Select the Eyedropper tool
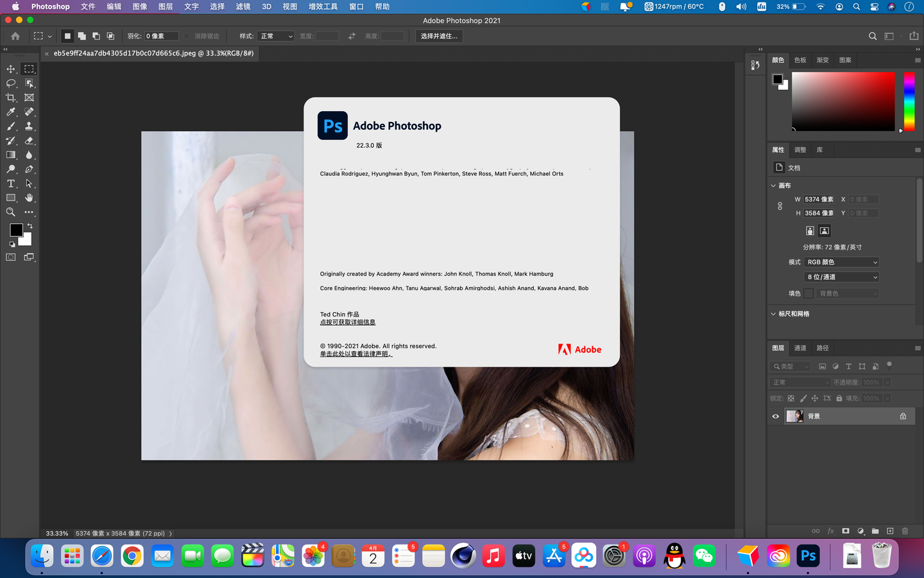The image size is (924, 578). [11, 112]
